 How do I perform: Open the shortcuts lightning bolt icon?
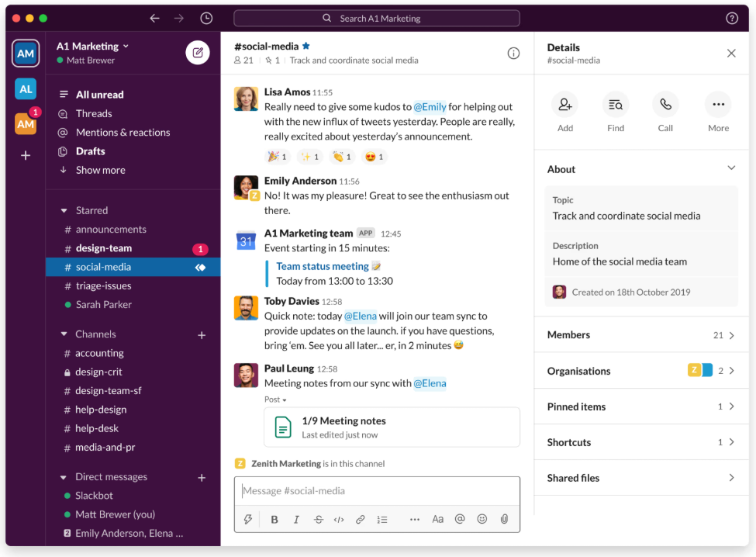point(248,519)
